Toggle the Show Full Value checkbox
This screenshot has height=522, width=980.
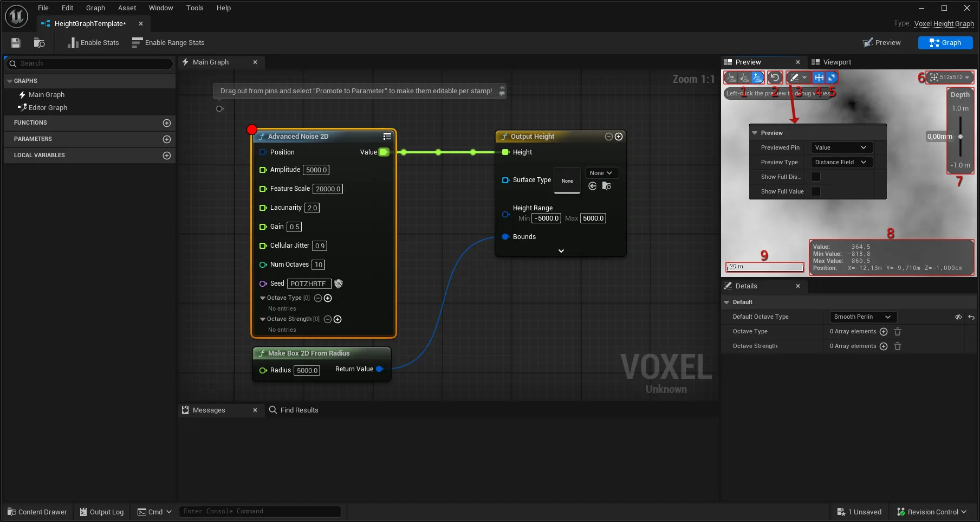click(x=815, y=191)
